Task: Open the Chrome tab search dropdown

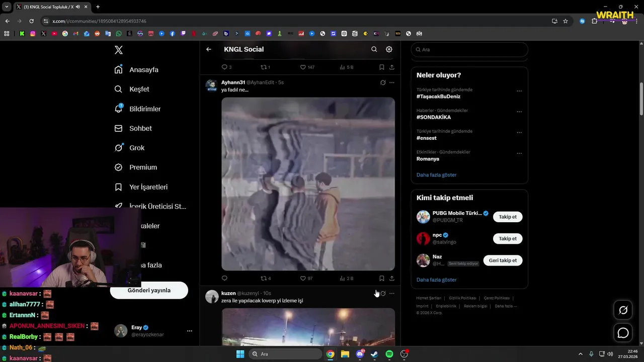Action: click(7, 7)
